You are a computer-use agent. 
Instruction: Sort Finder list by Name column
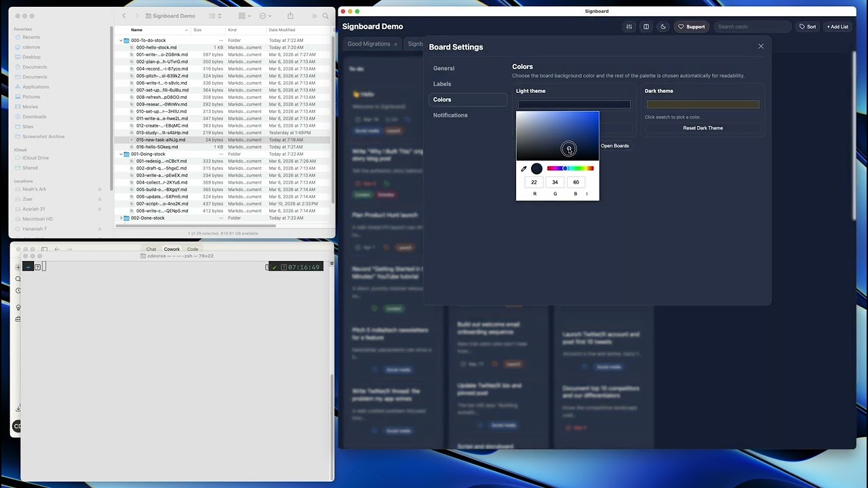(x=153, y=30)
